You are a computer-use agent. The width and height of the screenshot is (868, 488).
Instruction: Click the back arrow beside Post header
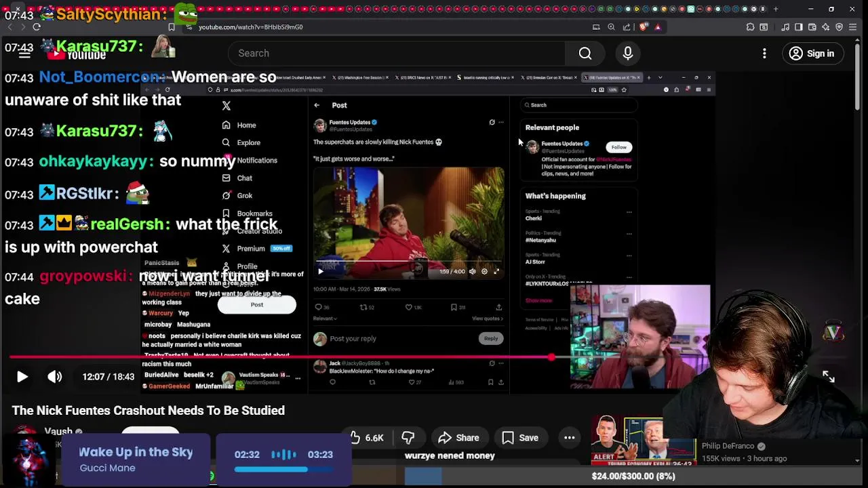pos(317,105)
